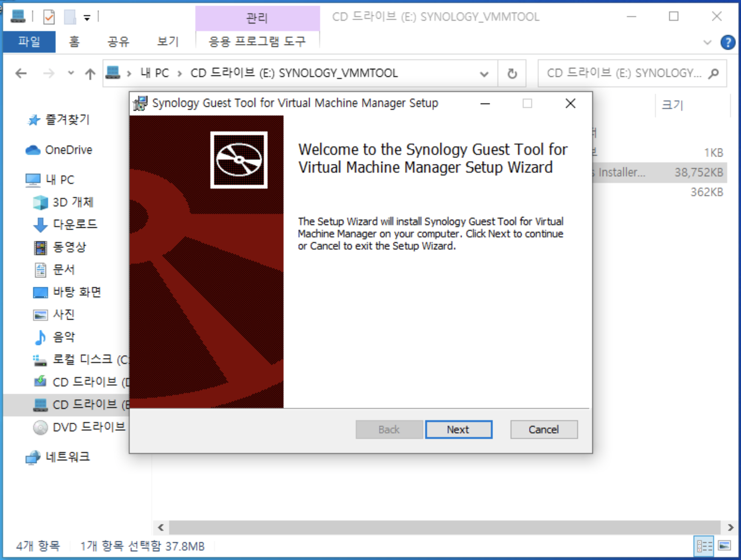Open Explorer help question mark icon
Screen dimensions: 741x560
click(728, 42)
